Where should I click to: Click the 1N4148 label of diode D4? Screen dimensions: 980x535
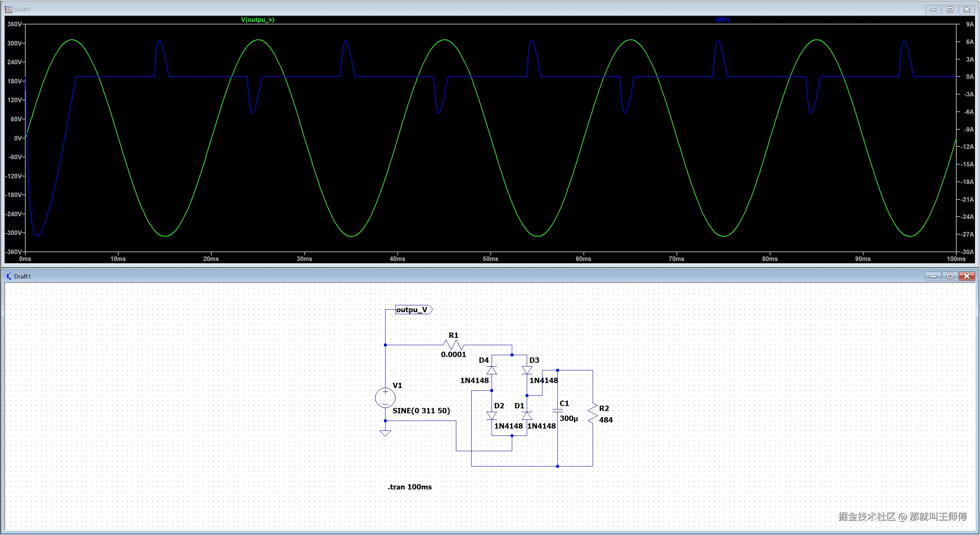click(x=475, y=380)
